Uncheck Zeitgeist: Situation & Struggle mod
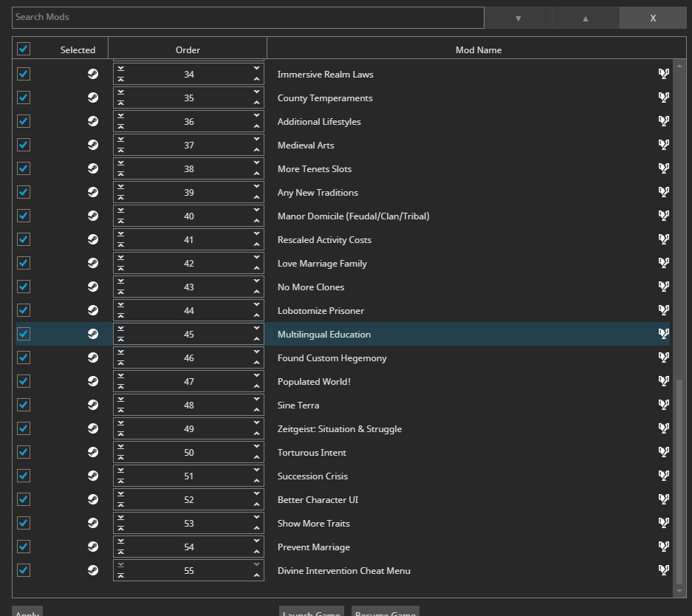 point(24,428)
